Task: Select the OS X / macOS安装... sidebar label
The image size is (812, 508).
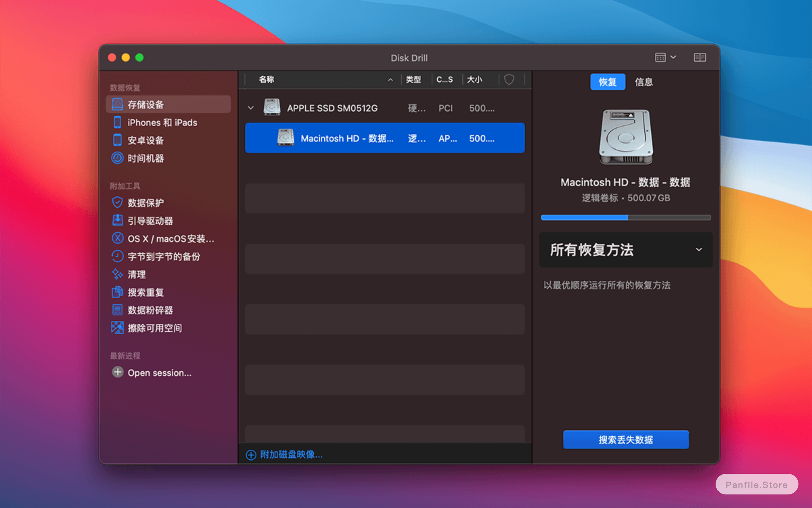Action: tap(171, 239)
